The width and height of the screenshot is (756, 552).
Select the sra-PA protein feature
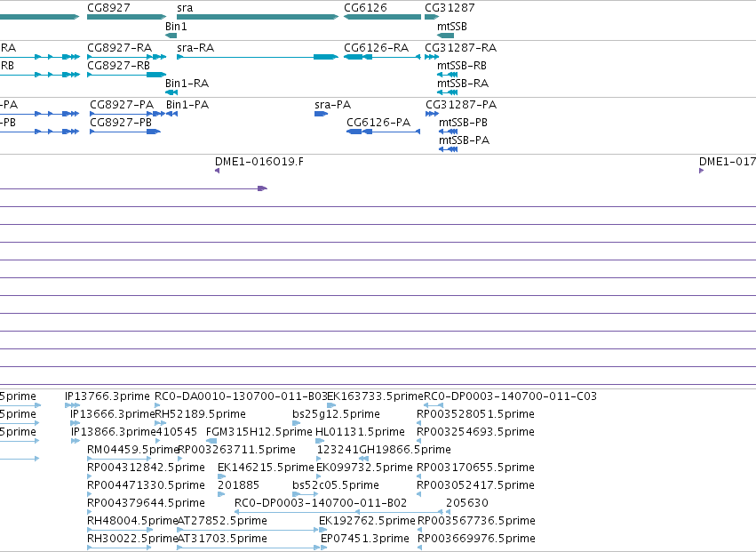tap(321, 114)
